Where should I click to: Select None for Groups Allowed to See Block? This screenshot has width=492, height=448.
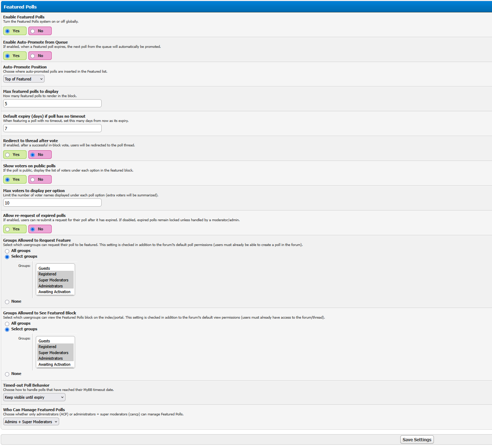click(7, 374)
